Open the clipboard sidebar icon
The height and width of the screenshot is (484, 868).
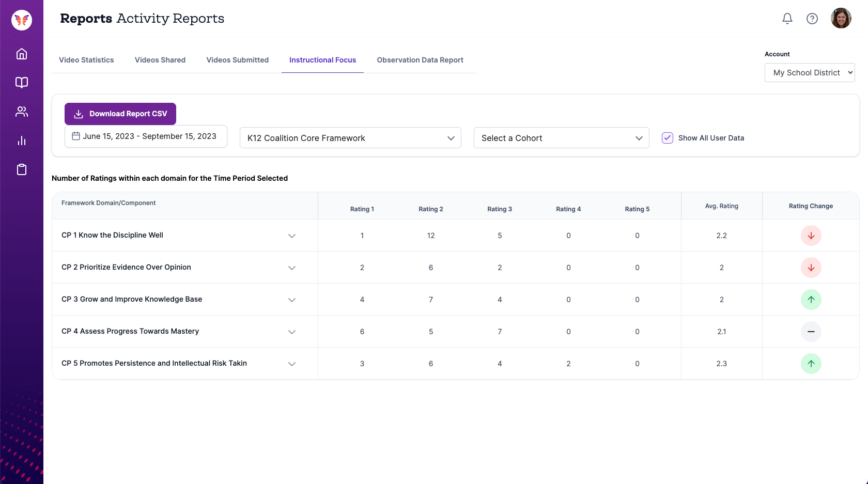click(22, 169)
